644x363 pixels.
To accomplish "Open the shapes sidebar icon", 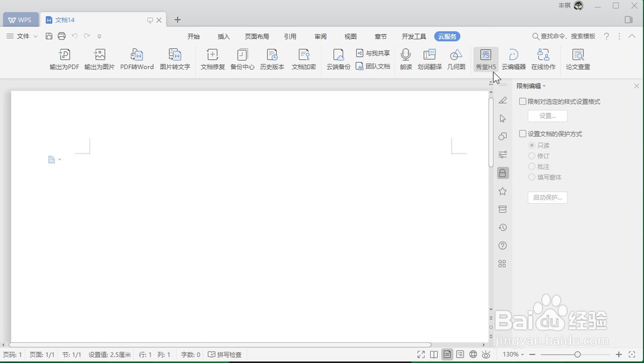I will [x=502, y=137].
